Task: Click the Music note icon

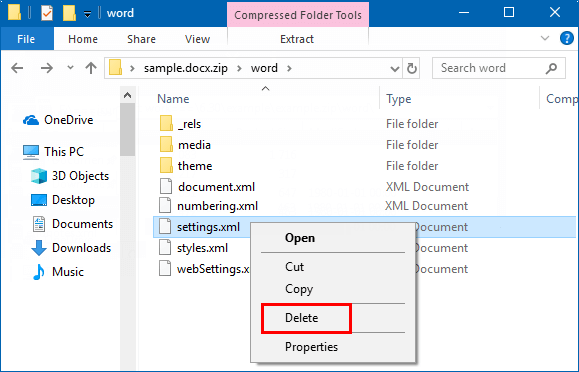Action: [39, 272]
